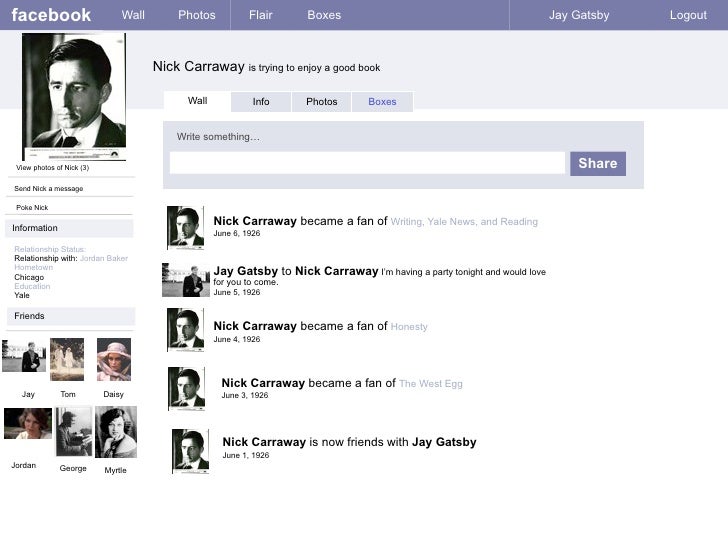The height and width of the screenshot is (546, 728).
Task: Click Nick's avatar on The West Egg post
Action: coord(187,389)
